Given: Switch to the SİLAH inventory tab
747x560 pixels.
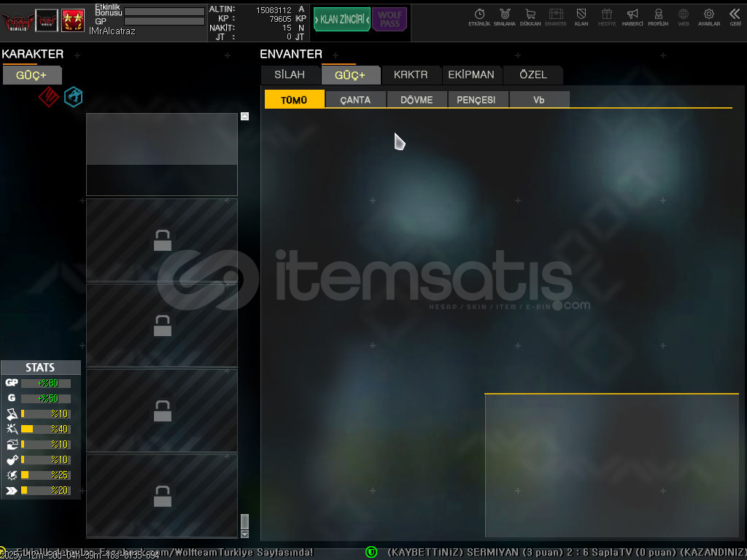Looking at the screenshot, I should click(290, 75).
